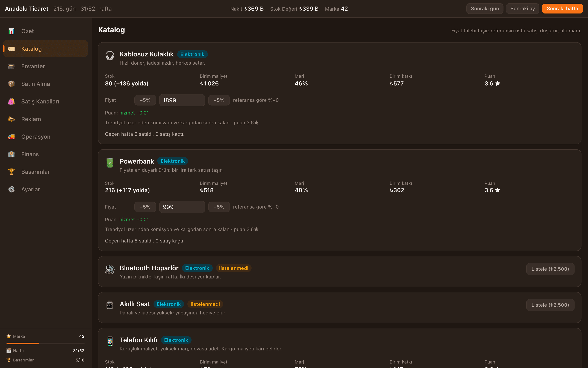The height and width of the screenshot is (368, 588).
Task: Click the Finans bank icon
Action: tap(11, 154)
